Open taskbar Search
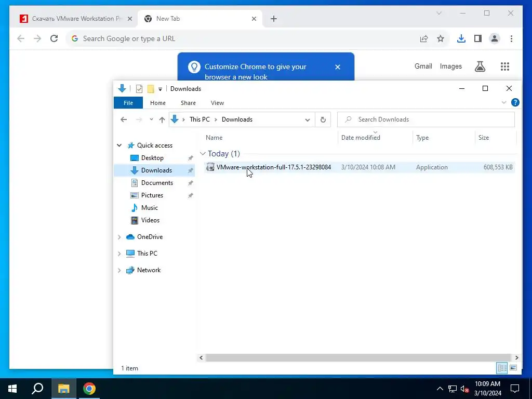 [37, 389]
